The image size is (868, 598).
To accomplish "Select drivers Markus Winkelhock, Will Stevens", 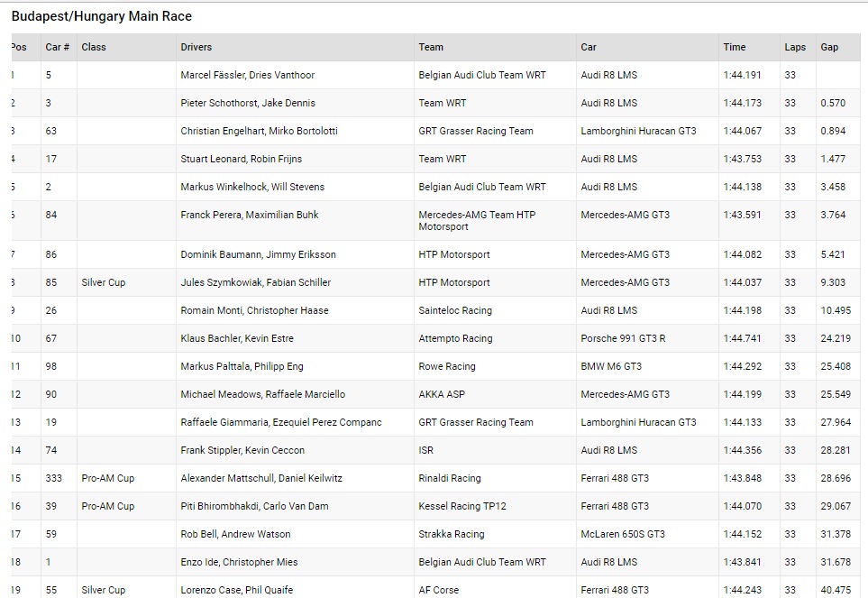I will 252,187.
